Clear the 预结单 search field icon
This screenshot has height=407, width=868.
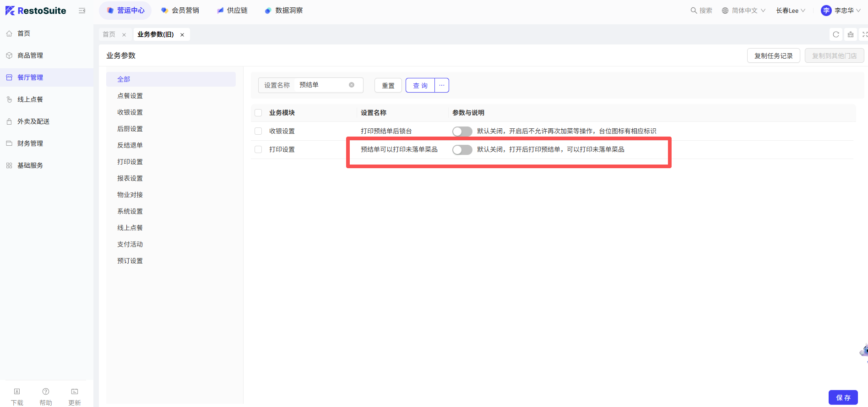[x=352, y=85]
